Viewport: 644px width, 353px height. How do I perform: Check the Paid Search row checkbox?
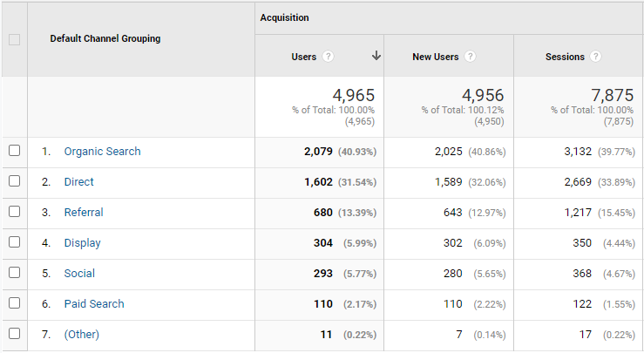14,303
